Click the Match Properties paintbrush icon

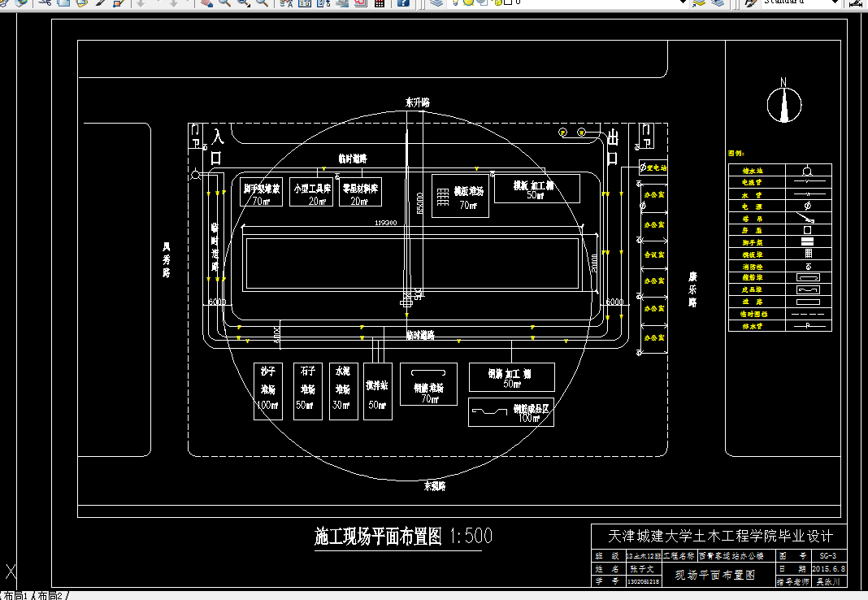click(x=99, y=5)
